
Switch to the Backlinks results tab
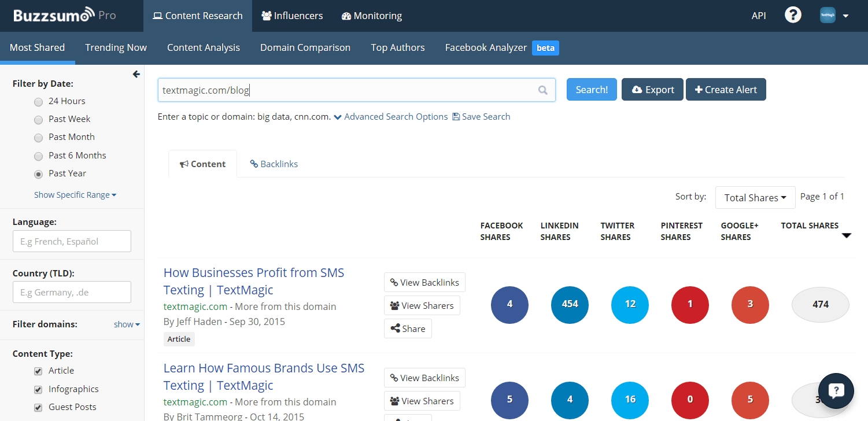(274, 164)
